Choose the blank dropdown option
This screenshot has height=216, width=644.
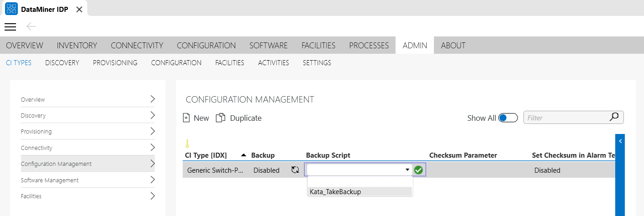point(360,182)
